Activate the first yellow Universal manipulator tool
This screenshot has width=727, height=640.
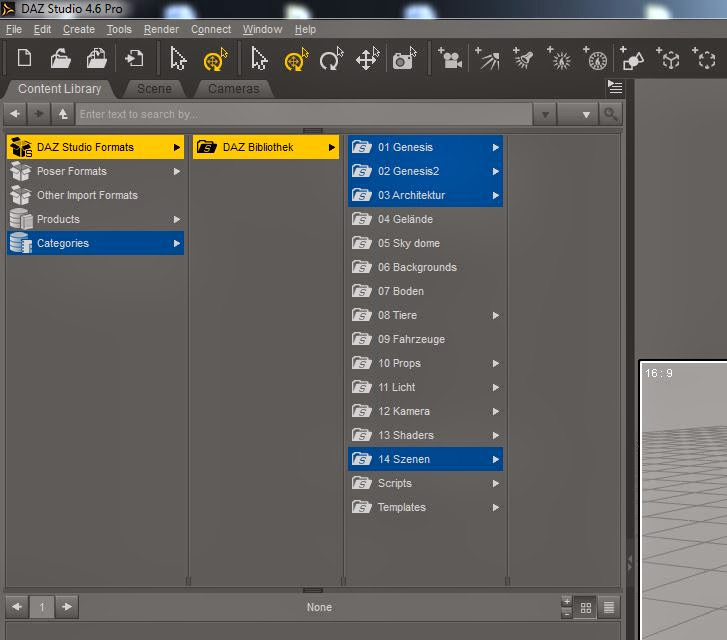215,59
